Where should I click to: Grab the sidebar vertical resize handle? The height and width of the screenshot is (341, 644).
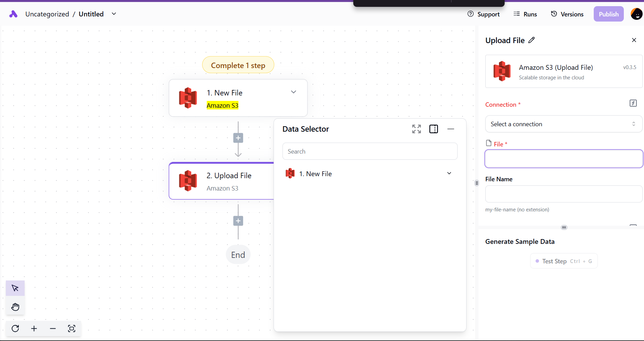[x=477, y=183]
